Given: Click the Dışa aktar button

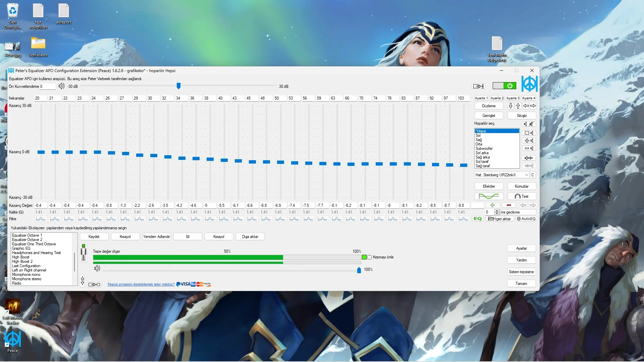Looking at the screenshot, I should [x=250, y=237].
